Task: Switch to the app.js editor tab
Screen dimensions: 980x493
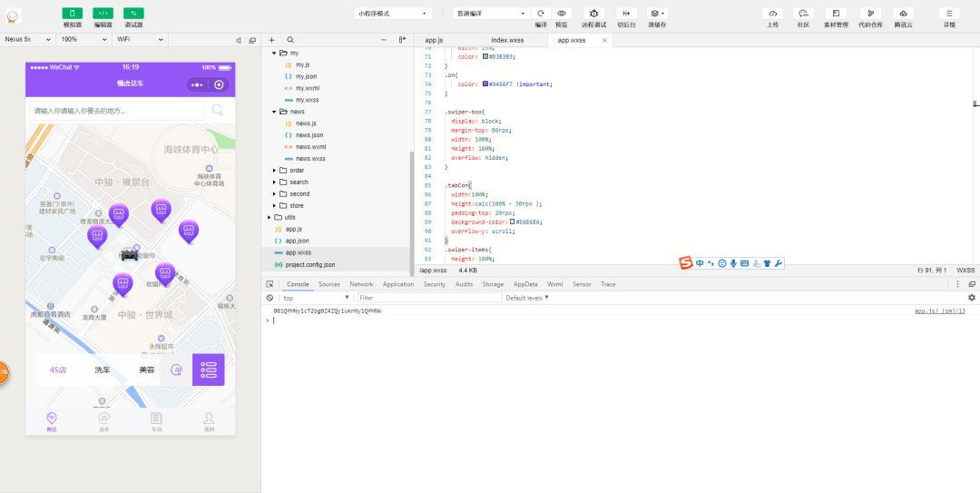Action: click(x=434, y=40)
